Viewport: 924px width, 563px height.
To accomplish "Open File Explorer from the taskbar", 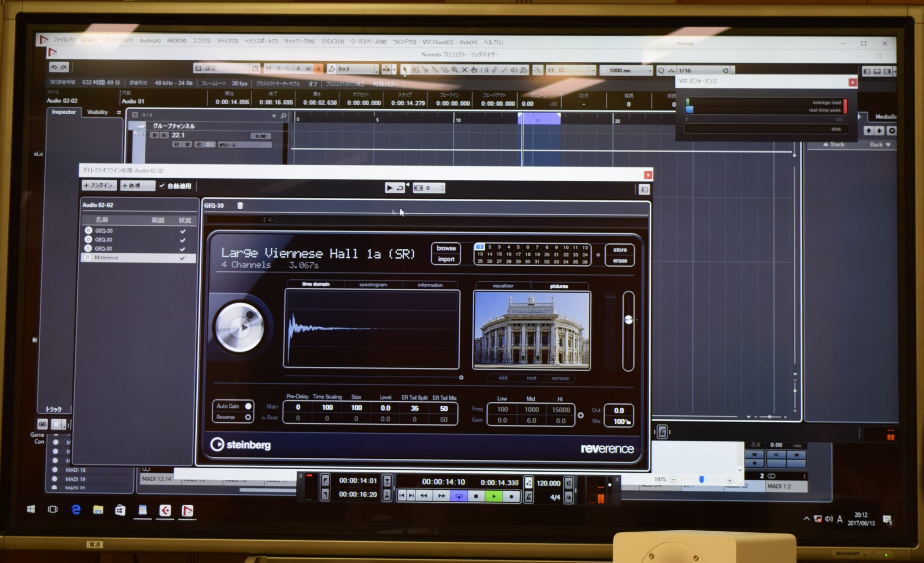I will pyautogui.click(x=98, y=510).
